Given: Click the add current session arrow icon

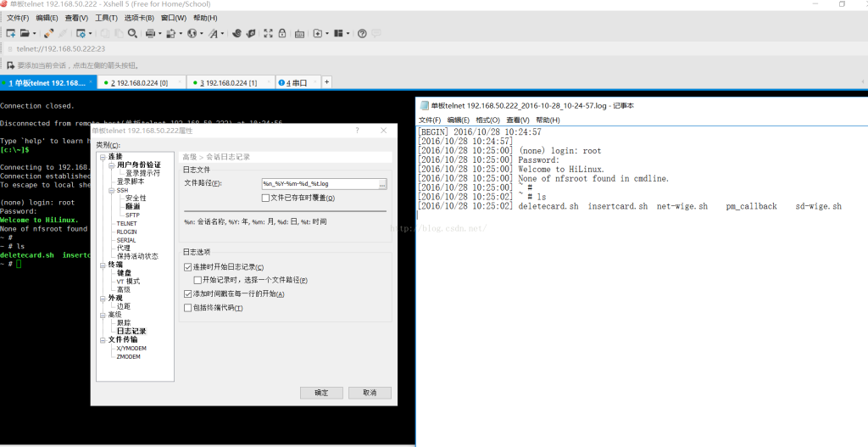Looking at the screenshot, I should click(10, 64).
